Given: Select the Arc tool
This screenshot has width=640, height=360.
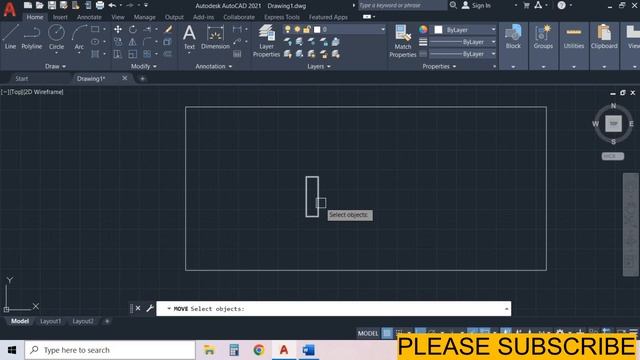Looking at the screenshot, I should (79, 37).
